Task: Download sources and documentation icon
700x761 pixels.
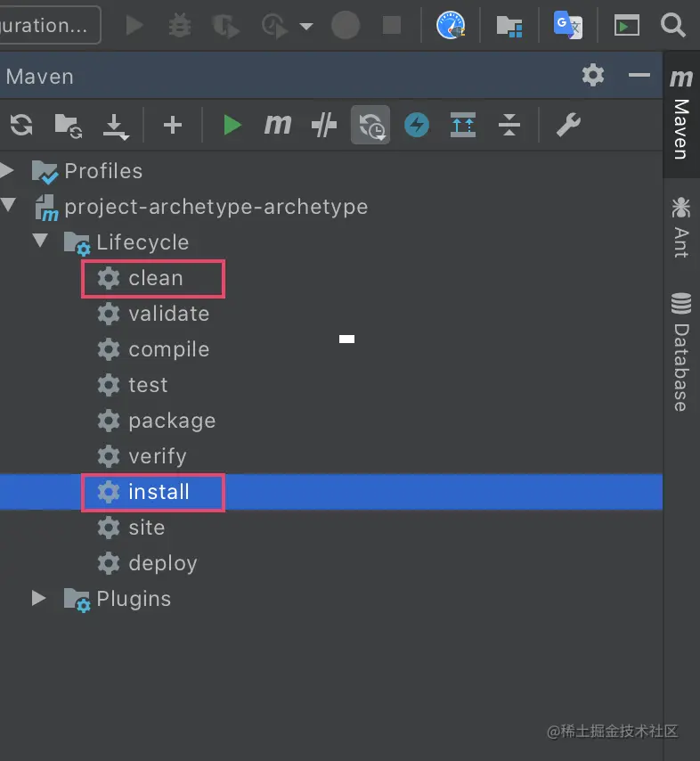Action: pyautogui.click(x=116, y=127)
